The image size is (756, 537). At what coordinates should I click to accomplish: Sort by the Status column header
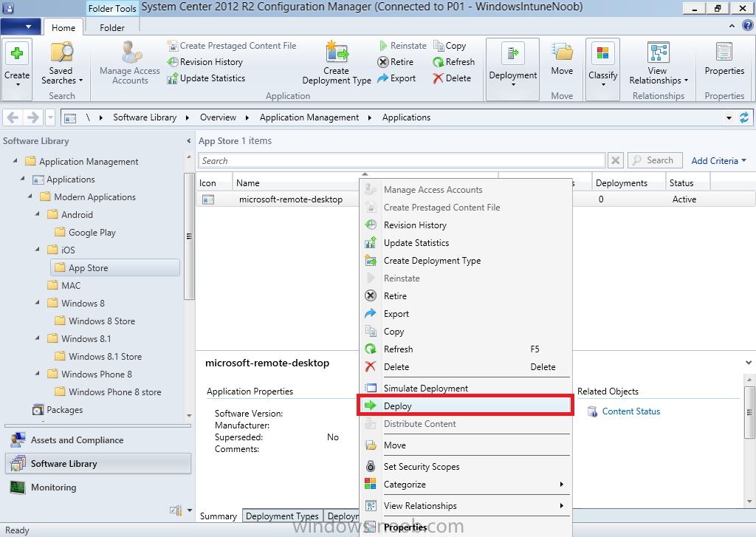[687, 183]
